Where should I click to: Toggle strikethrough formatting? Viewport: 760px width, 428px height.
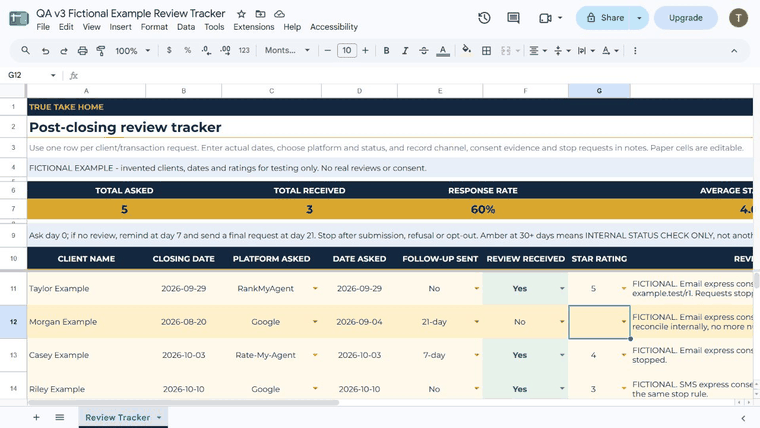coord(424,50)
